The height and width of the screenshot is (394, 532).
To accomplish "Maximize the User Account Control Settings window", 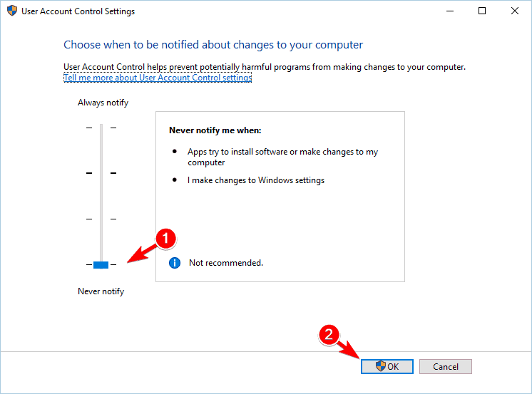I will [482, 11].
